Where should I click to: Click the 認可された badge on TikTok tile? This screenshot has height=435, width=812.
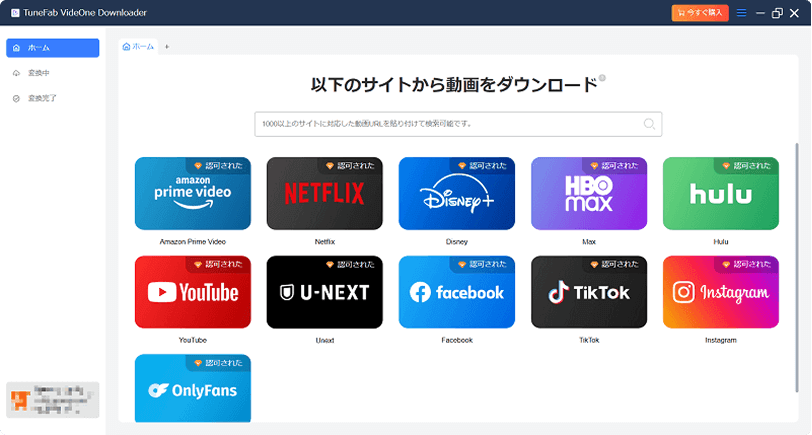pos(615,264)
